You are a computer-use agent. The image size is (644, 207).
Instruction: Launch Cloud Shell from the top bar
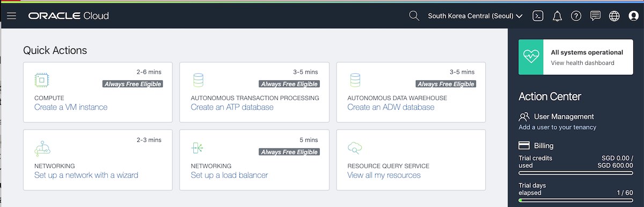coord(538,16)
